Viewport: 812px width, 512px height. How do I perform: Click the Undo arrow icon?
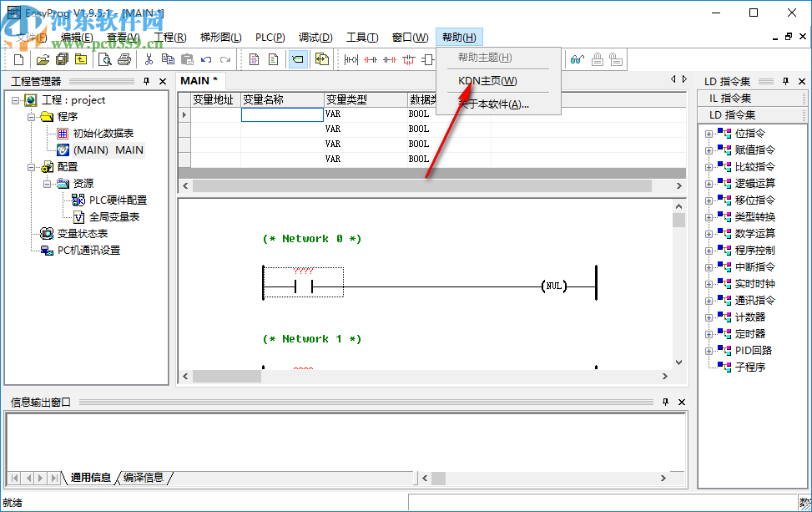[206, 59]
